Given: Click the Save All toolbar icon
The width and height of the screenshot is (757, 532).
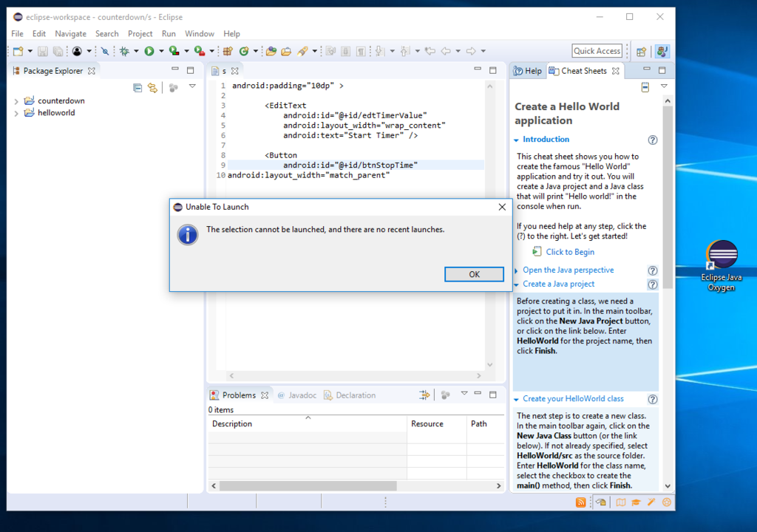Looking at the screenshot, I should [x=58, y=51].
